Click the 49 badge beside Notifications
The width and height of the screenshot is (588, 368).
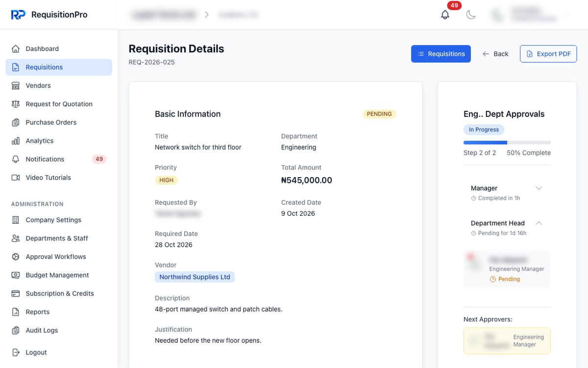99,159
